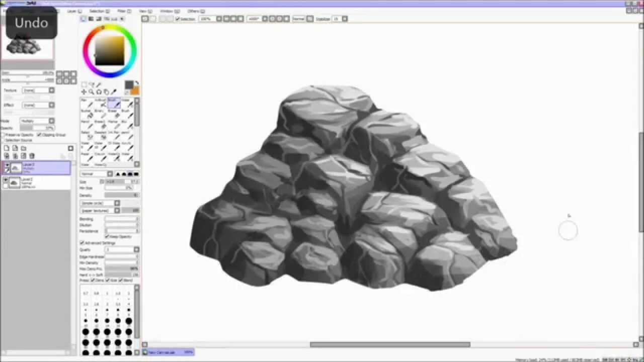Select the Zoom magnifier tool
Screen dimensions: 644x362
pyautogui.click(x=91, y=92)
